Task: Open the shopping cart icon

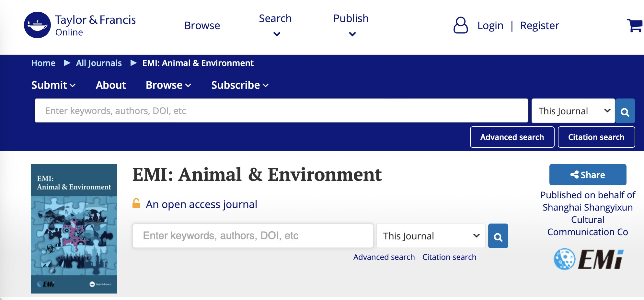Action: tap(636, 25)
